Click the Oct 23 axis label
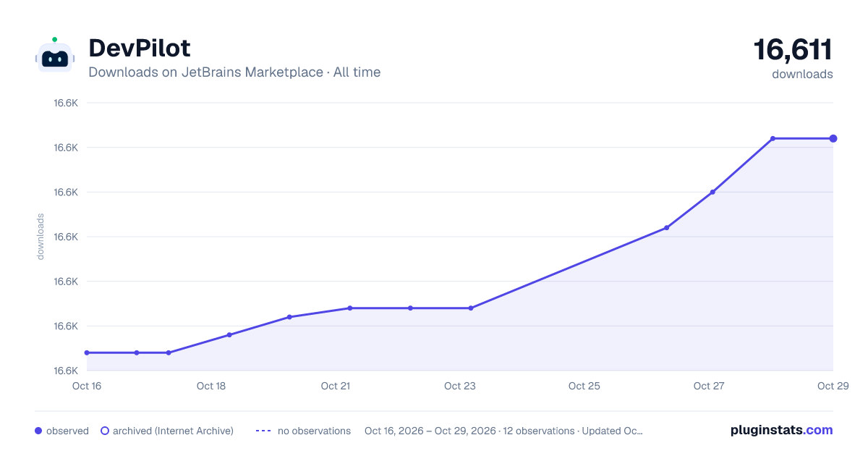Viewport: 868px width, 456px height. coord(460,386)
